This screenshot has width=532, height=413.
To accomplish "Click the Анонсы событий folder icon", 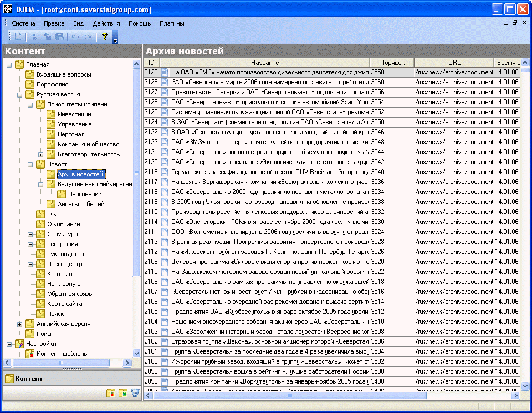I will [51, 204].
